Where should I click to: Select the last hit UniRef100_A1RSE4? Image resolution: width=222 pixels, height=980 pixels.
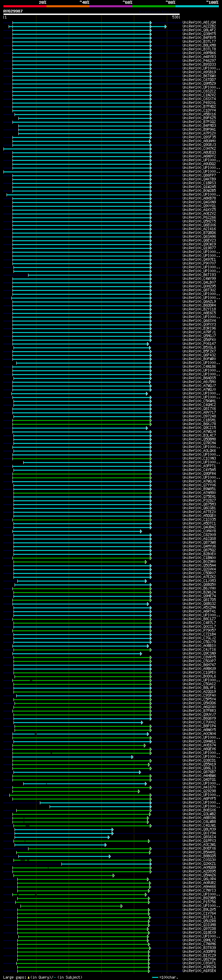(199, 971)
